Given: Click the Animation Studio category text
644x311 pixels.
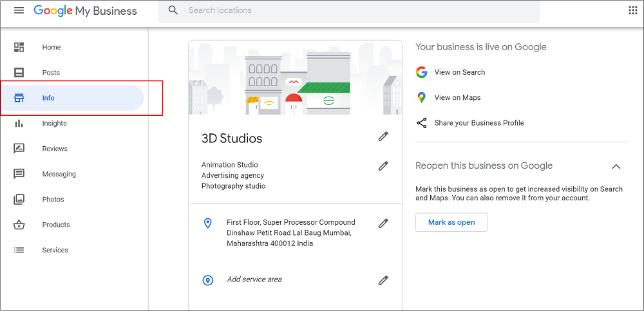Looking at the screenshot, I should point(230,165).
